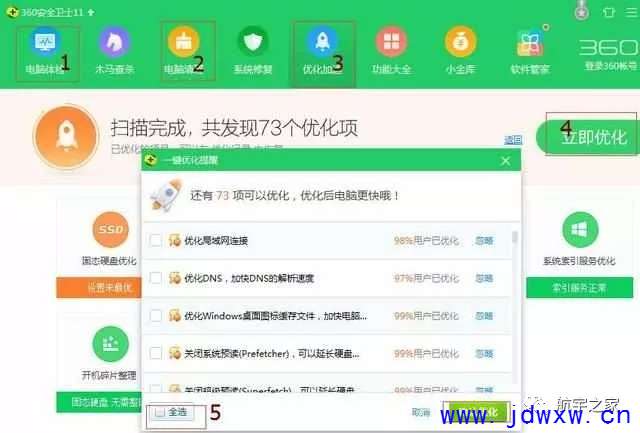Open the 电脑体检 computer checkup section
The width and height of the screenshot is (640, 433).
[45, 52]
